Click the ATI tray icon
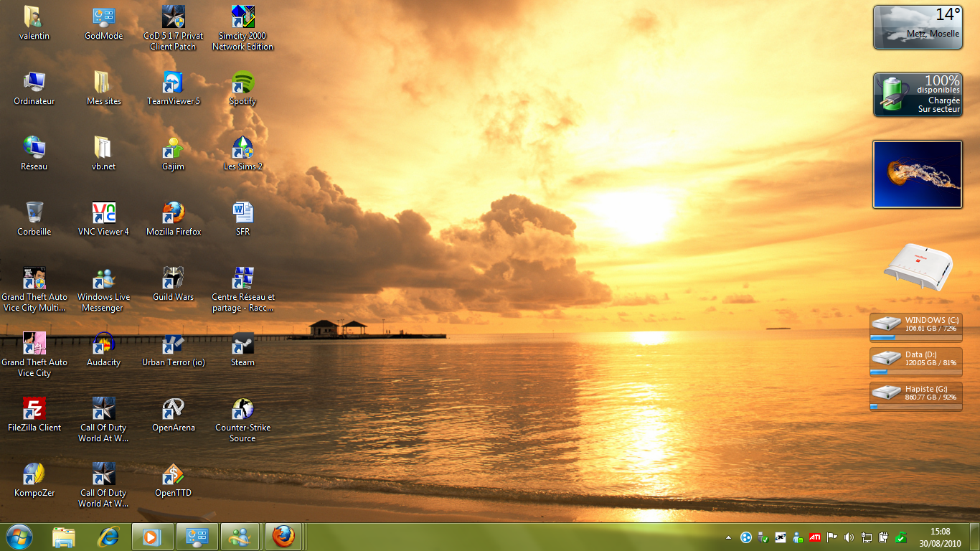This screenshot has height=551, width=980. tap(815, 537)
